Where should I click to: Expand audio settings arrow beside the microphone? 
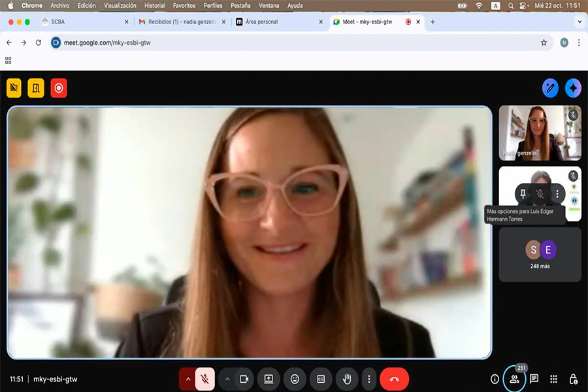click(x=188, y=379)
